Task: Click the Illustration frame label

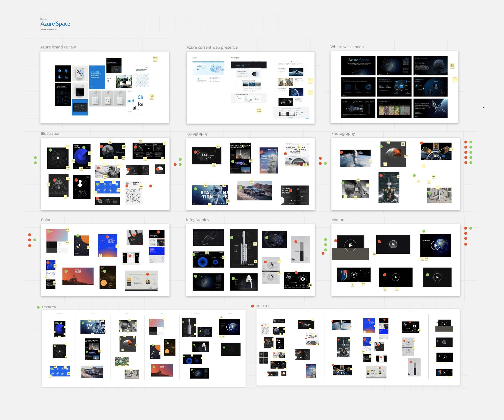Action: [51, 133]
